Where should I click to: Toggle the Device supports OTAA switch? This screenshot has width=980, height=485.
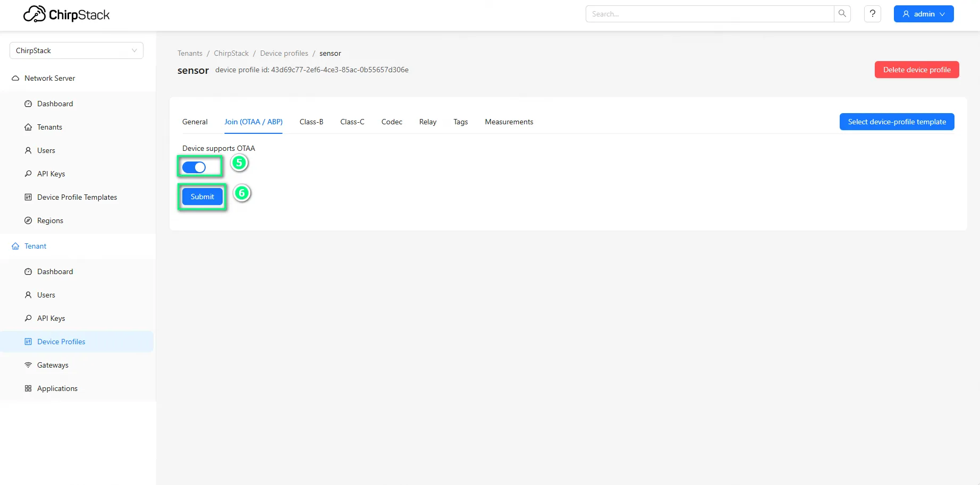point(194,167)
